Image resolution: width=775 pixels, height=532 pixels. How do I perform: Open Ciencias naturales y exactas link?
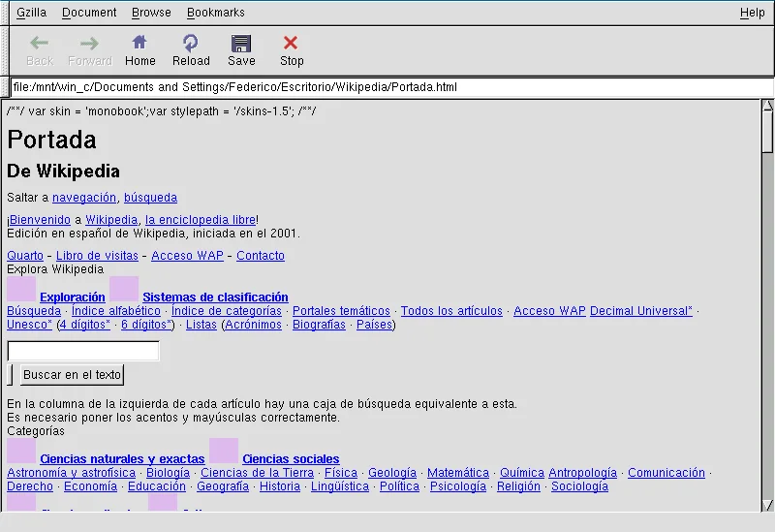(x=122, y=458)
